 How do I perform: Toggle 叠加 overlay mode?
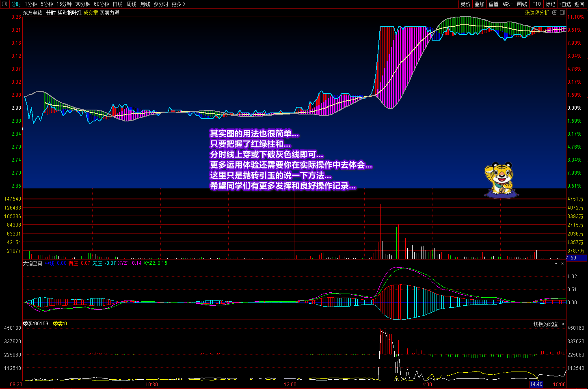pyautogui.click(x=479, y=4)
